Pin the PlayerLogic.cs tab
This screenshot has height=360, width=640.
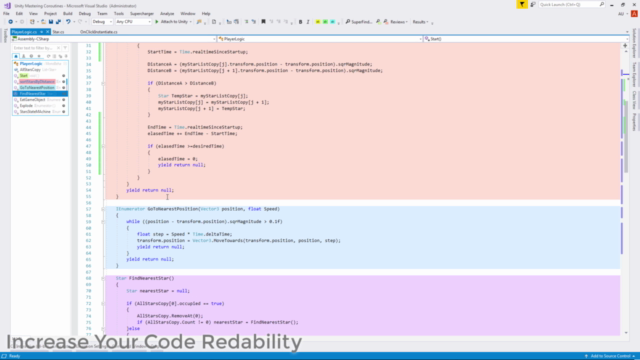click(41, 32)
